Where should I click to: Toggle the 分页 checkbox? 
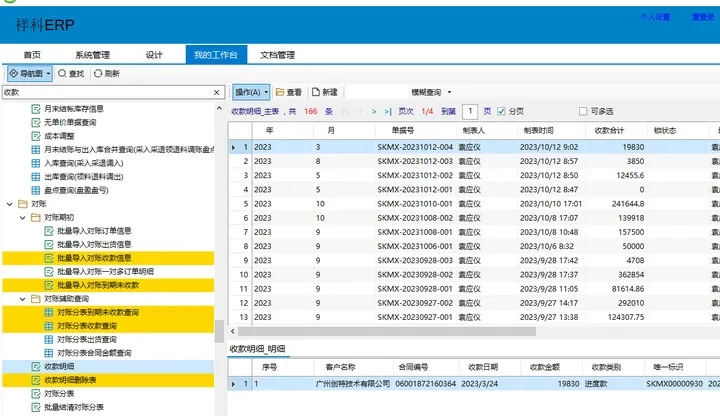tap(502, 111)
